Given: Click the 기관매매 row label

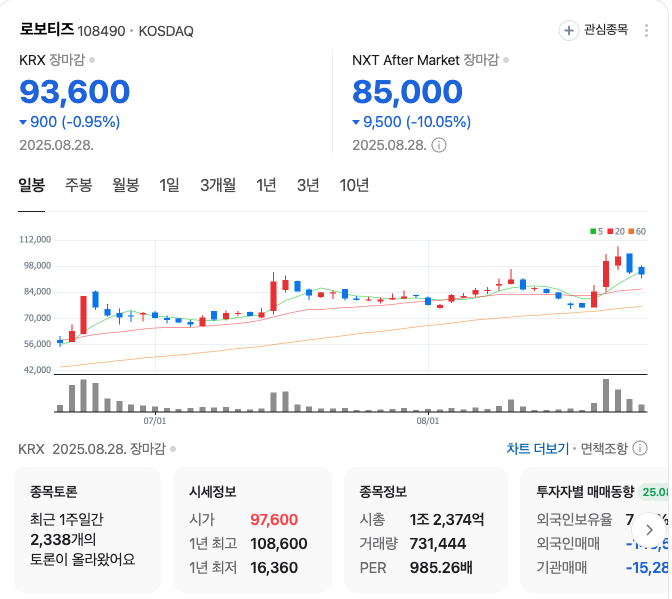Looking at the screenshot, I should [561, 568].
